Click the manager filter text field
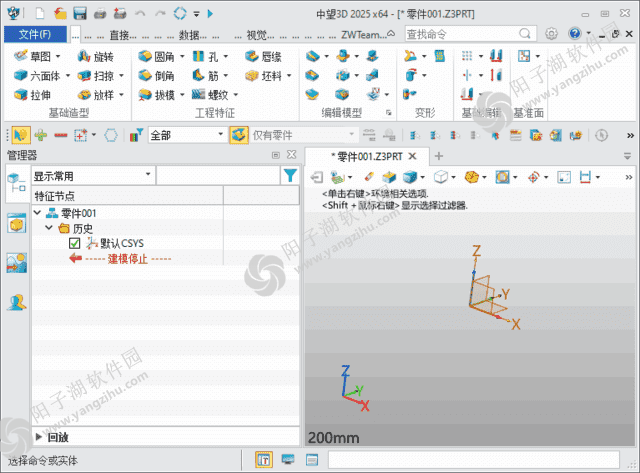The image size is (640, 473). pyautogui.click(x=218, y=176)
